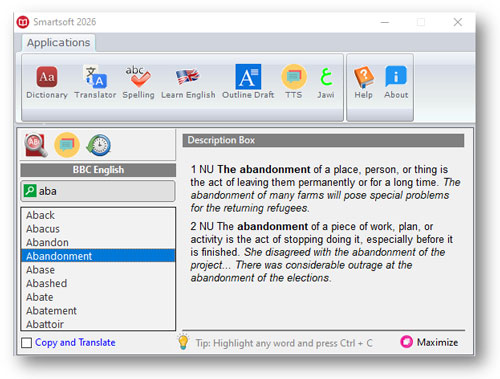This screenshot has height=379, width=500.
Task: Launch TTS from the ribbon
Action: [x=294, y=82]
